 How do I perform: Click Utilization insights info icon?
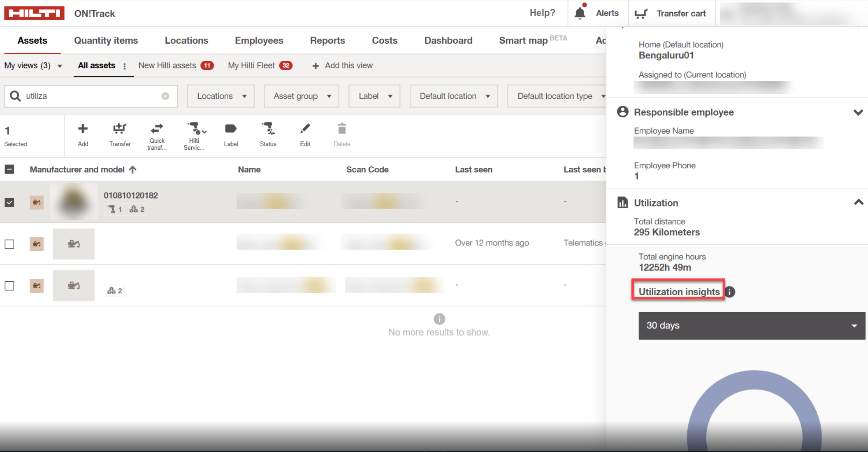[x=730, y=292]
